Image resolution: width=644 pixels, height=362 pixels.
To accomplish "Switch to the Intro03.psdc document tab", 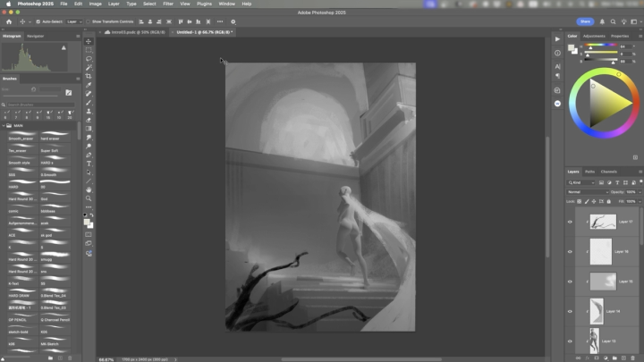I will [132, 32].
